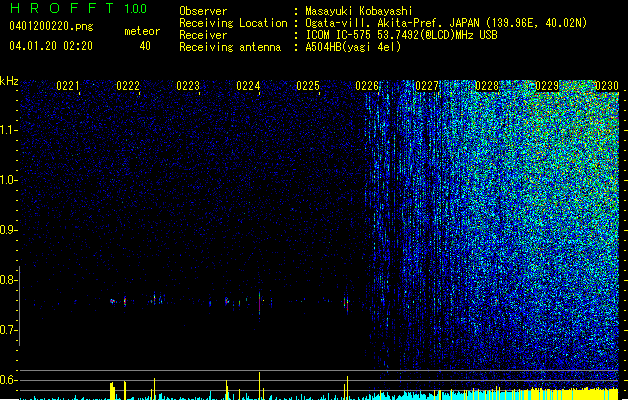Image resolution: width=629 pixels, height=400 pixels.
Task: Click the 0229 time marker
Action: (x=547, y=86)
